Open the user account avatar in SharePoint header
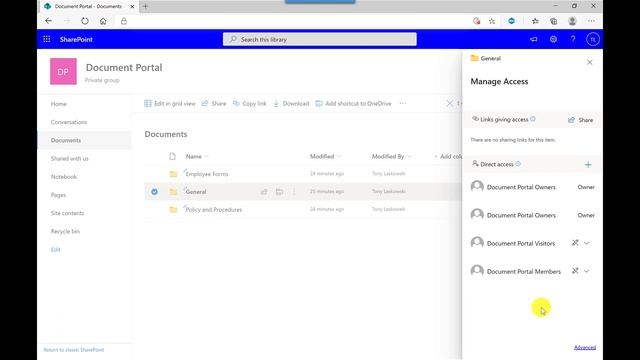This screenshot has width=640, height=360. pyautogui.click(x=593, y=39)
